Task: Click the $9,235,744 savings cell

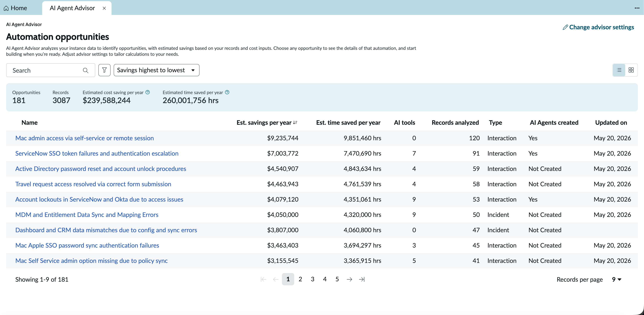Action: point(283,138)
